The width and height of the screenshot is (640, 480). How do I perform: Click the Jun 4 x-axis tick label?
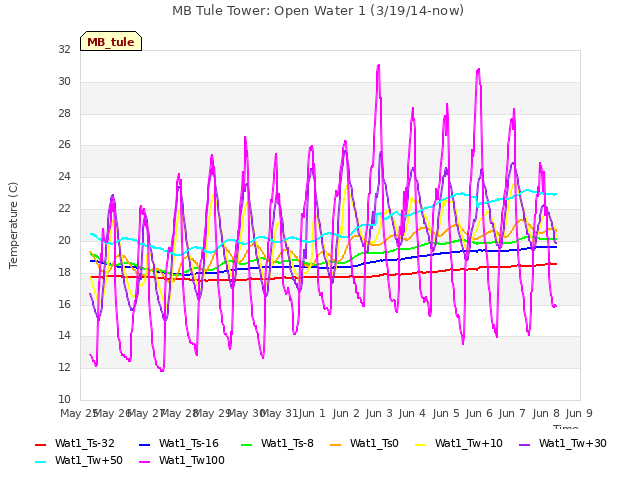coord(412,413)
